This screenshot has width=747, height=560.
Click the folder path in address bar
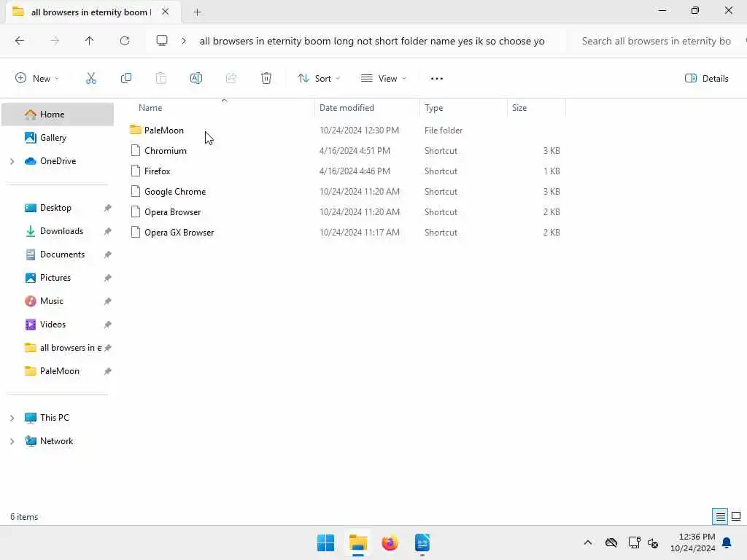pos(371,41)
